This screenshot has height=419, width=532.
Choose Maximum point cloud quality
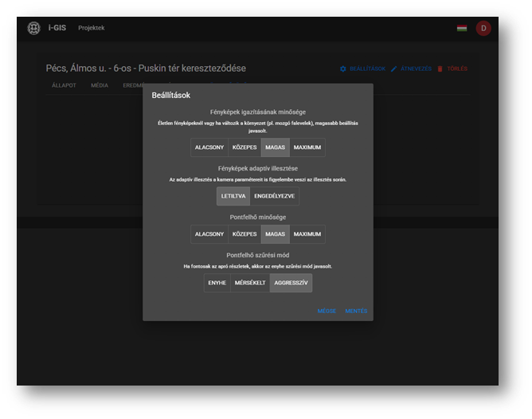point(307,234)
